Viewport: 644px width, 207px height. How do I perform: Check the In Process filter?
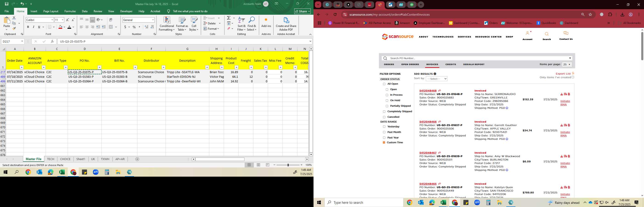point(387,95)
